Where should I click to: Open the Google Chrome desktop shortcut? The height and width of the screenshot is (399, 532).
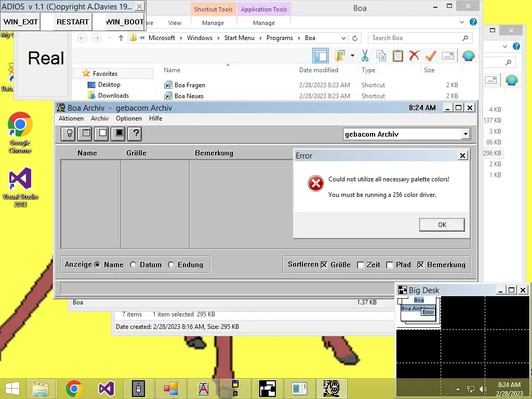[20, 132]
